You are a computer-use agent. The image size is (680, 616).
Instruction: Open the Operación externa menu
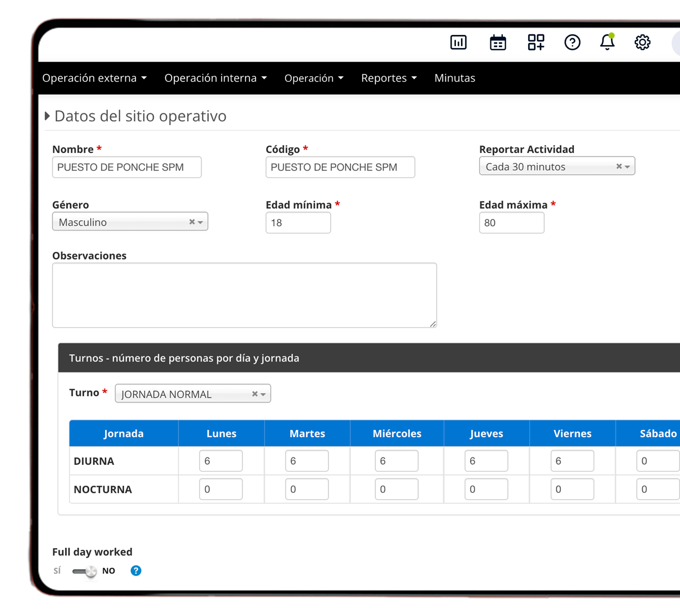[x=94, y=78]
